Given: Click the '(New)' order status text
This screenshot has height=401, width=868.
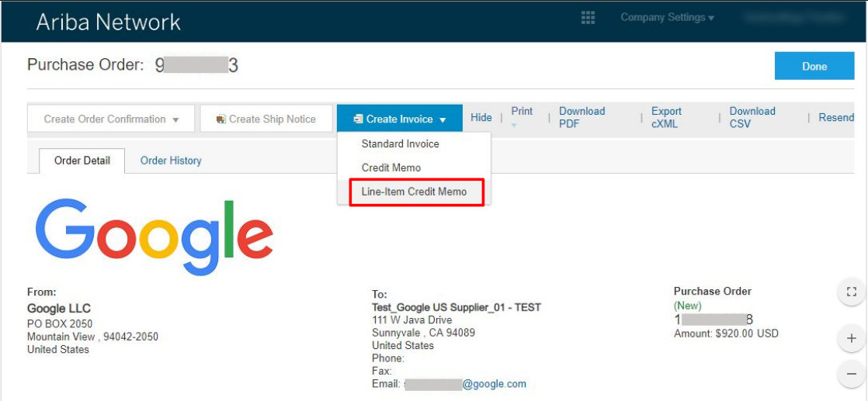Looking at the screenshot, I should click(688, 306).
